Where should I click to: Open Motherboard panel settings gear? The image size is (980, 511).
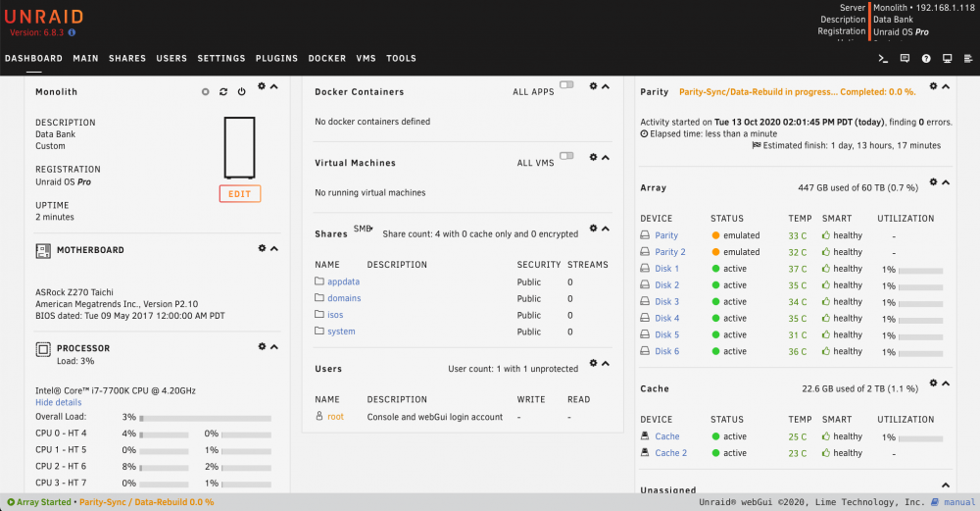(x=262, y=248)
